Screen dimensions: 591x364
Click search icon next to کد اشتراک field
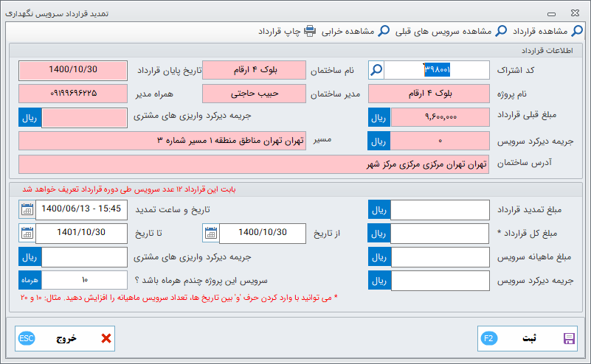[x=376, y=70]
